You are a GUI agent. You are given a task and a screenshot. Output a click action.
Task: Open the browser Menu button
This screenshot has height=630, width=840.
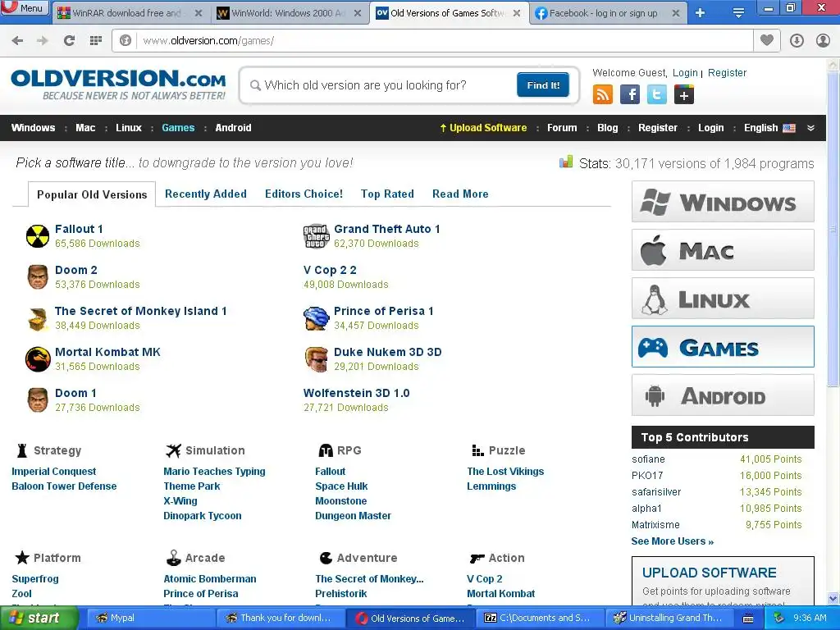tap(25, 8)
